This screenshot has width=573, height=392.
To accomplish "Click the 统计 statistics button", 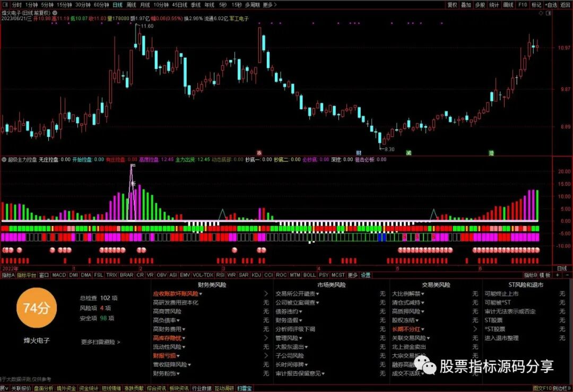I will [x=494, y=5].
